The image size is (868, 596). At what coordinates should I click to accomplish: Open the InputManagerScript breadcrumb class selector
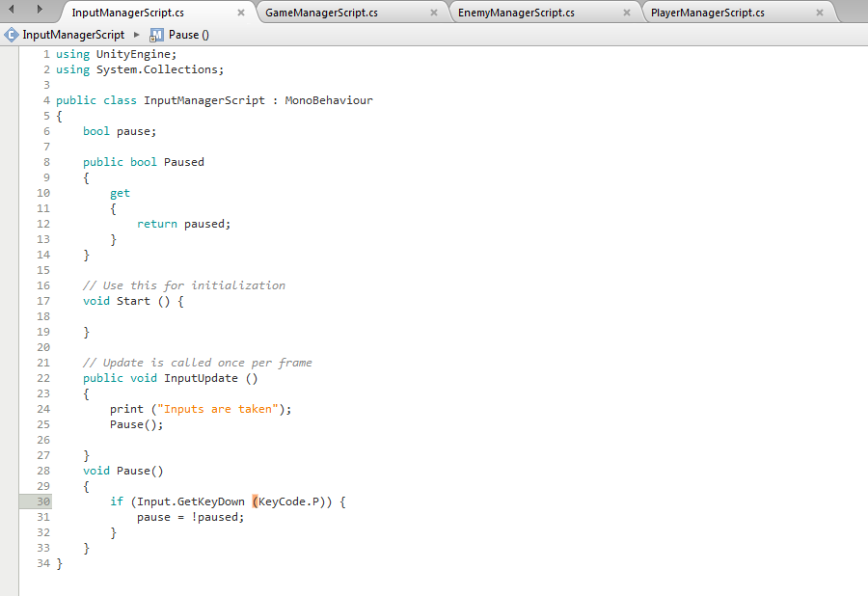pos(73,35)
